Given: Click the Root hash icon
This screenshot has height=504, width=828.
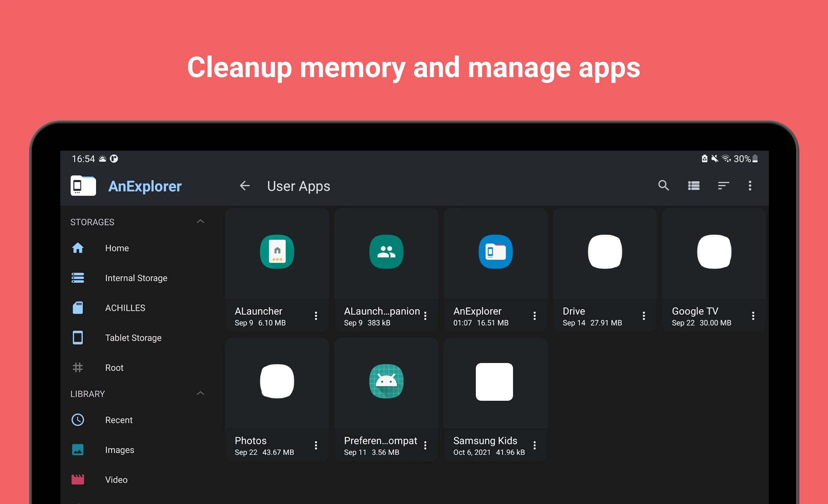Looking at the screenshot, I should [x=78, y=367].
